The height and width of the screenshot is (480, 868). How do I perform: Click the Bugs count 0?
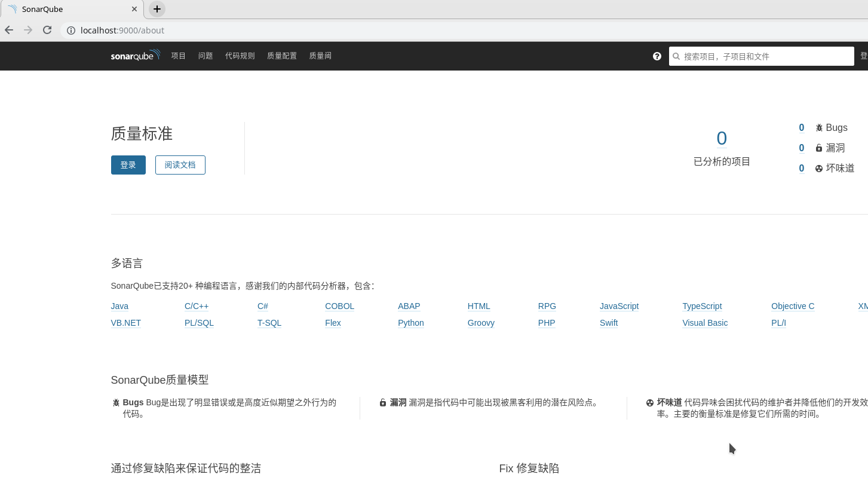pyautogui.click(x=802, y=128)
